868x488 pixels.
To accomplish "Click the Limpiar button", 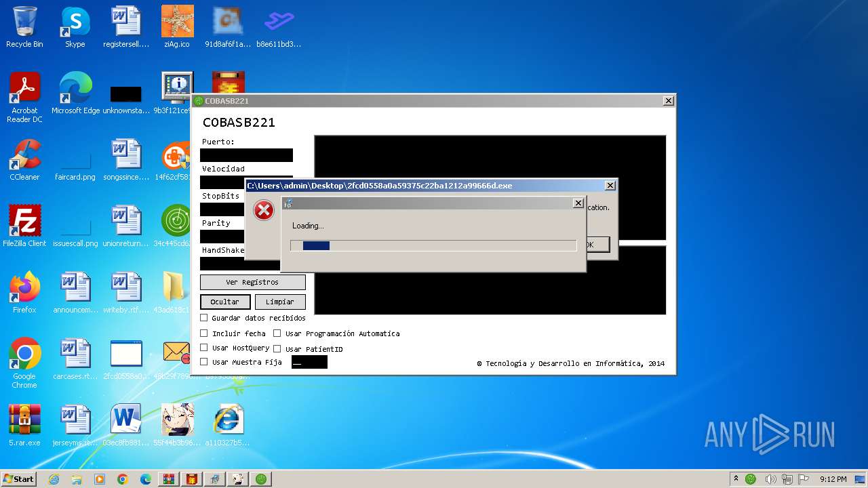I will 280,302.
